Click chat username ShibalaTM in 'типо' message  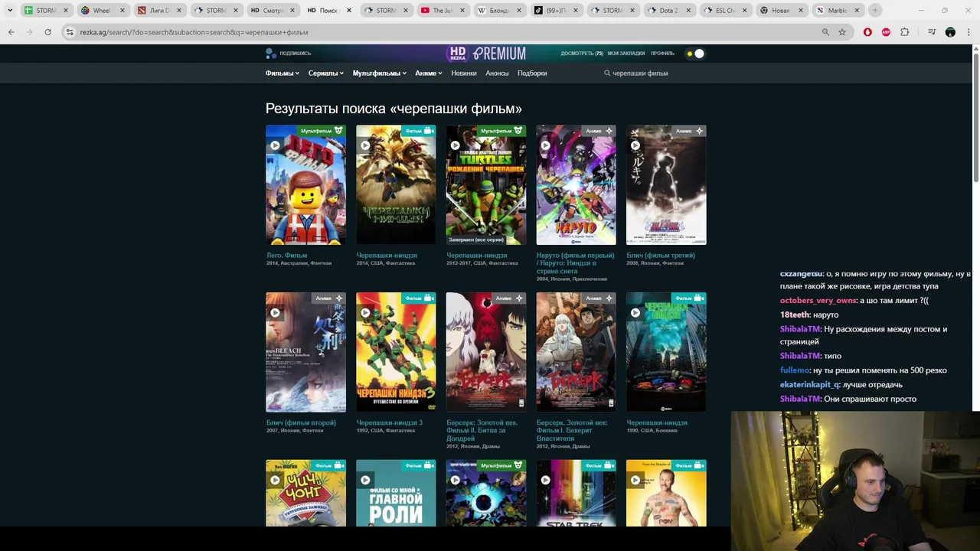click(800, 356)
